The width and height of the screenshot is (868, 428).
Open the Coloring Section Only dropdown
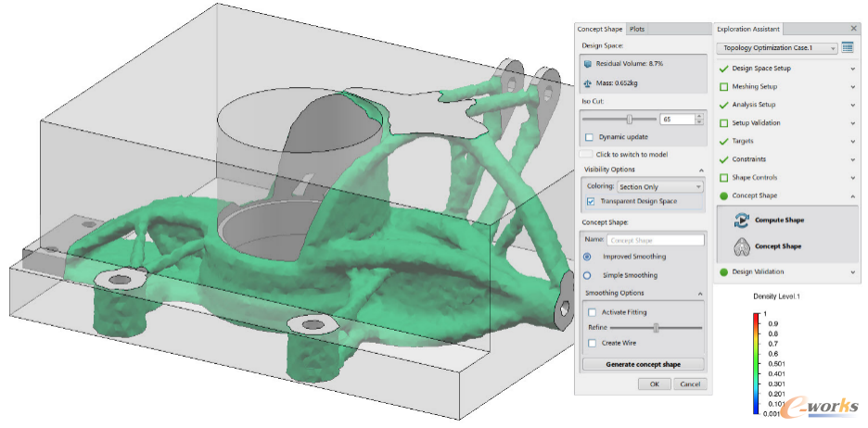coord(660,187)
